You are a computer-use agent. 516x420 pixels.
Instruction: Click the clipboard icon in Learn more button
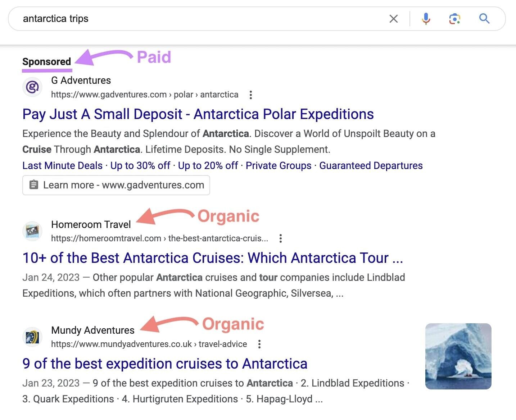coord(34,185)
